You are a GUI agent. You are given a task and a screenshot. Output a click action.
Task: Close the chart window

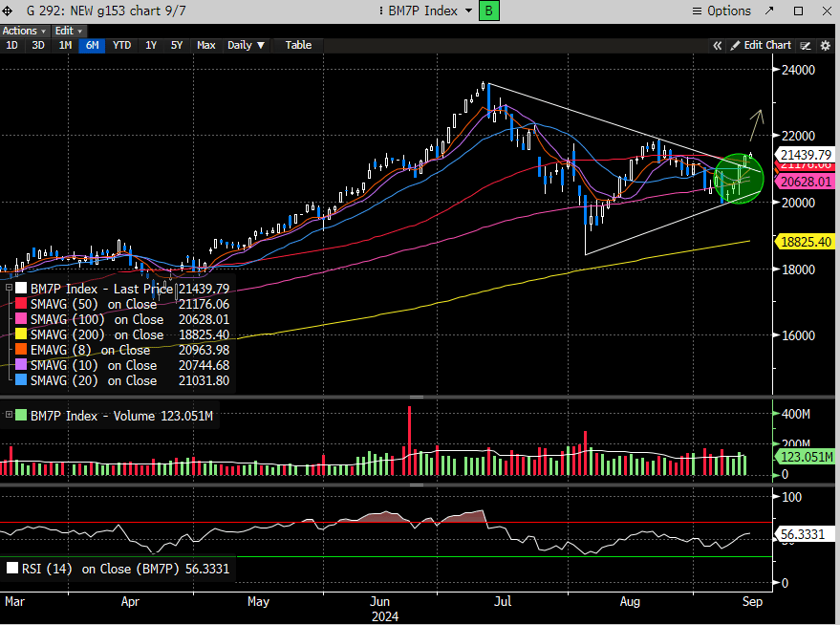coord(828,11)
